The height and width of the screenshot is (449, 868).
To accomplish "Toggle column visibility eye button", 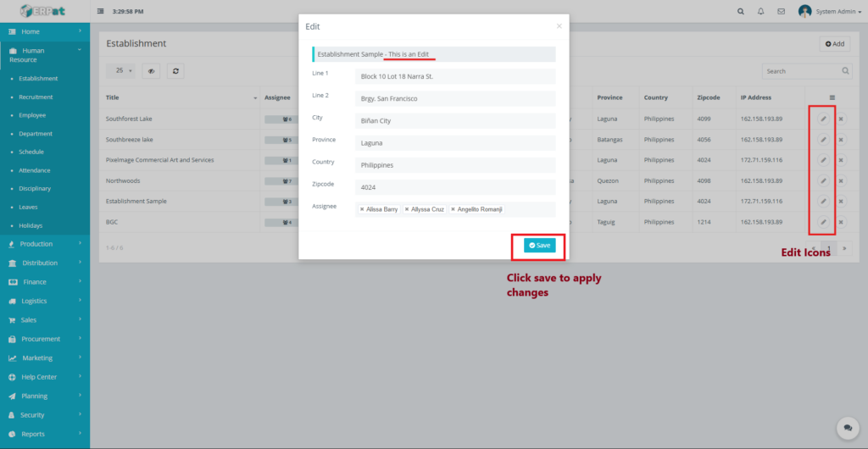I will [x=151, y=71].
